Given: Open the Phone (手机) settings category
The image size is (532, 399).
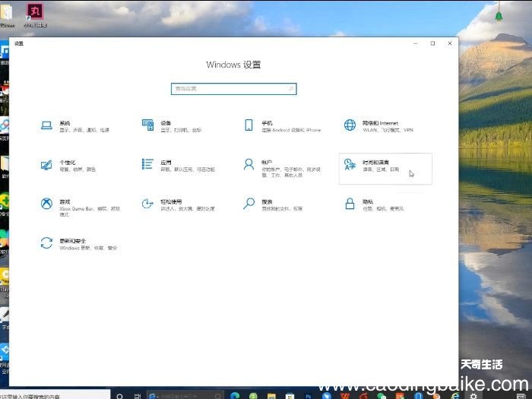Looking at the screenshot, I should click(282, 126).
